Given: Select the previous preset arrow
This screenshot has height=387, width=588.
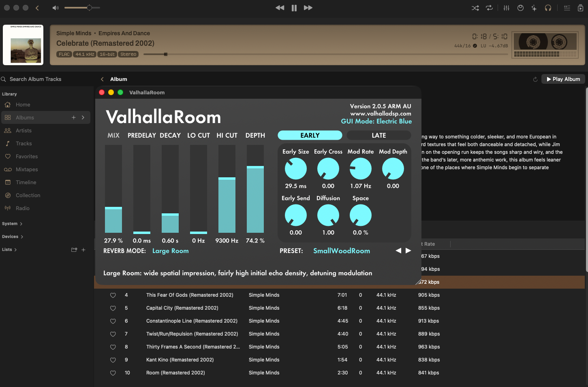Looking at the screenshot, I should tap(398, 251).
